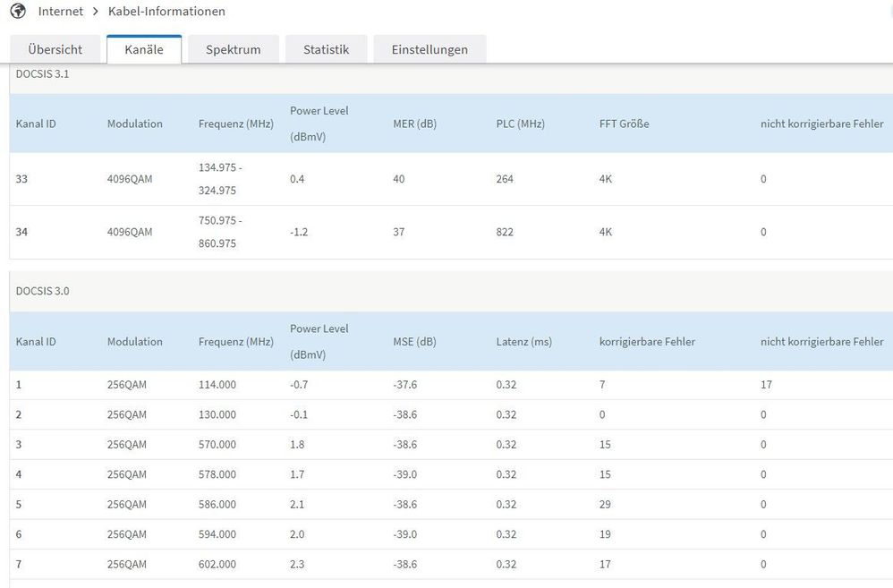Select the DOCSIS 3.0 row with frequency 114.000
The width and height of the screenshot is (893, 588).
217,385
